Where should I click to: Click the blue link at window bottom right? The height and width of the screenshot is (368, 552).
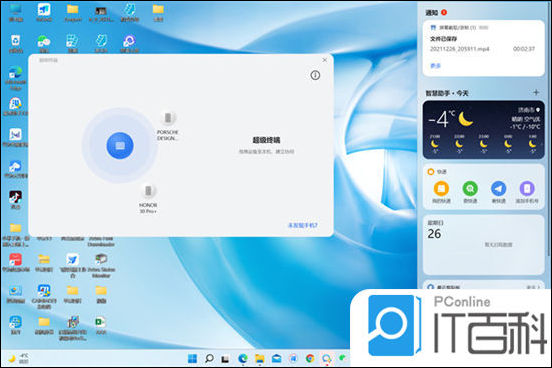303,225
